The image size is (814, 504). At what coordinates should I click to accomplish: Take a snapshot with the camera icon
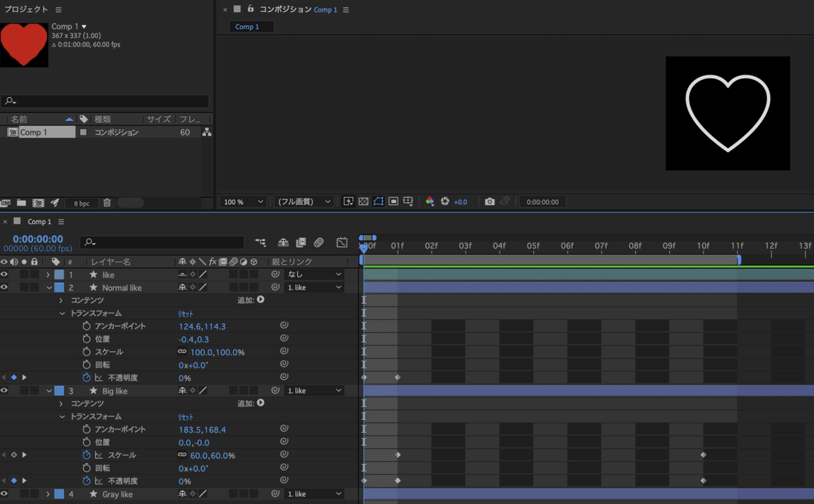click(x=490, y=201)
